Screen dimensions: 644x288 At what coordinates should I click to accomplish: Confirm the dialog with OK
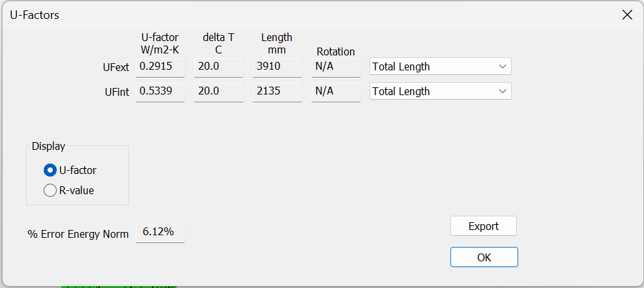484,257
